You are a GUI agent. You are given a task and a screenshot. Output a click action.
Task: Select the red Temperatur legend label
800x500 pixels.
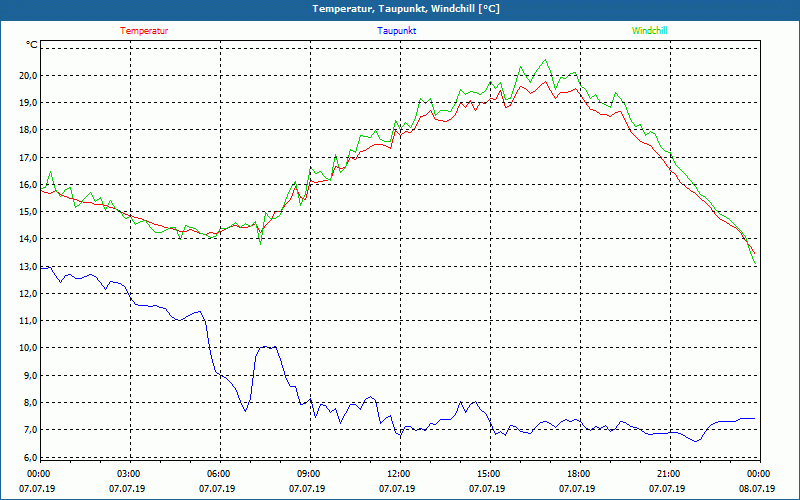coord(144,31)
